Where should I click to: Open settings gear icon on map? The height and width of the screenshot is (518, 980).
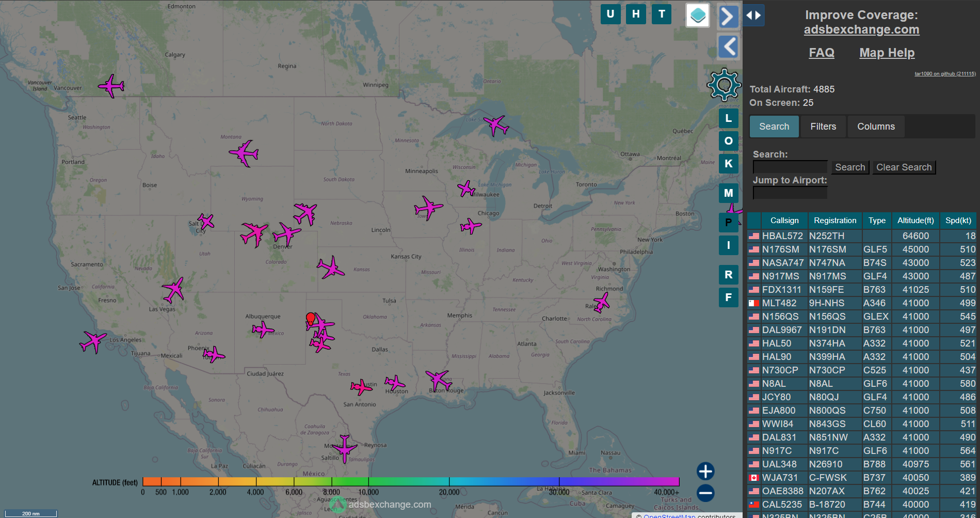(x=724, y=84)
